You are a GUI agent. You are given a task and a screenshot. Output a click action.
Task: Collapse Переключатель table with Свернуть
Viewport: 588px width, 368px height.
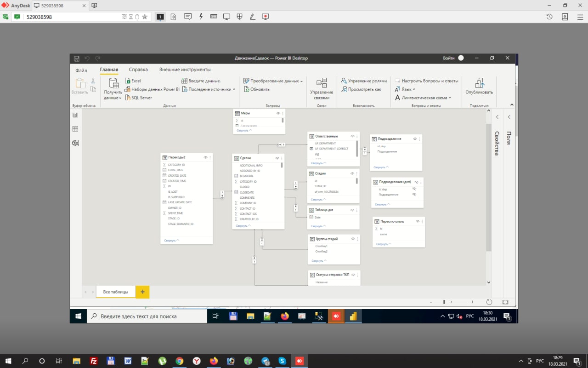[383, 244]
